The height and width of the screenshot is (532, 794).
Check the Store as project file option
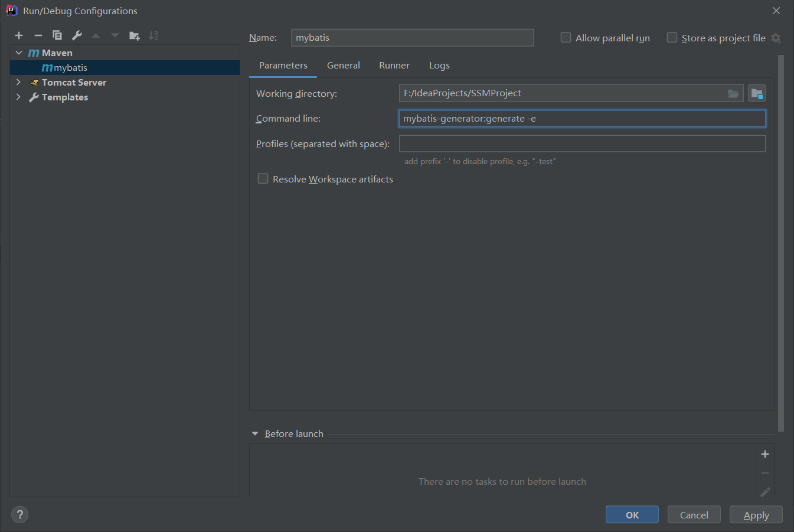(x=672, y=38)
